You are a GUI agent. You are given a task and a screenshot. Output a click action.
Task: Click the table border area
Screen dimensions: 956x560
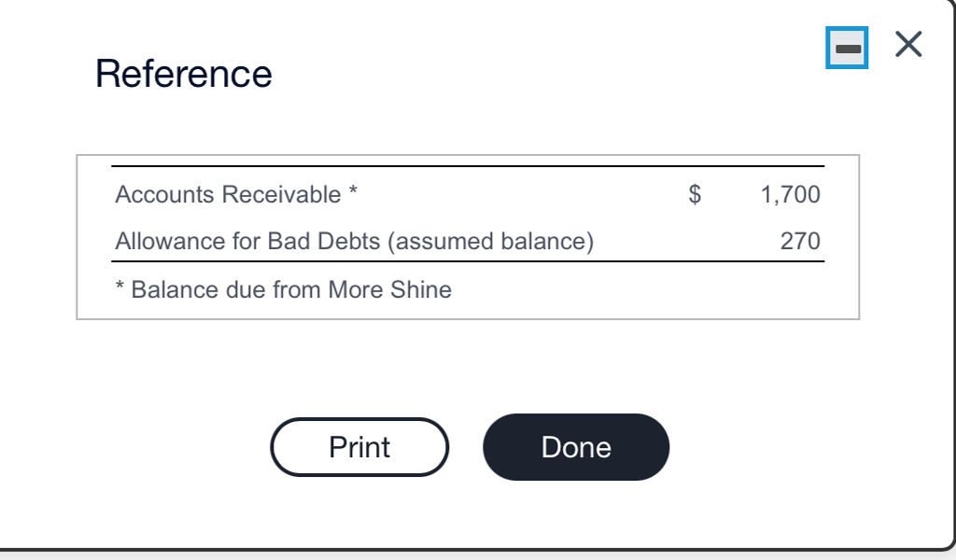pyautogui.click(x=467, y=157)
